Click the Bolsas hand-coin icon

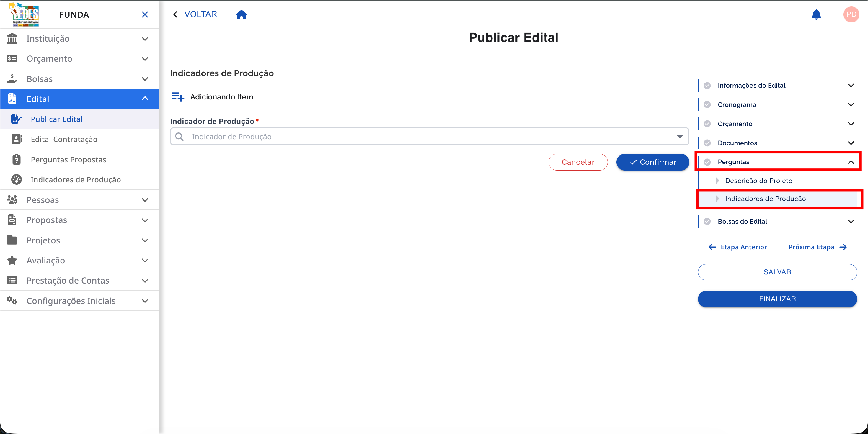point(12,79)
